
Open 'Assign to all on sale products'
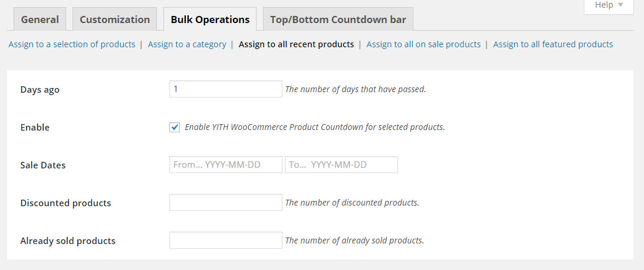(x=423, y=44)
